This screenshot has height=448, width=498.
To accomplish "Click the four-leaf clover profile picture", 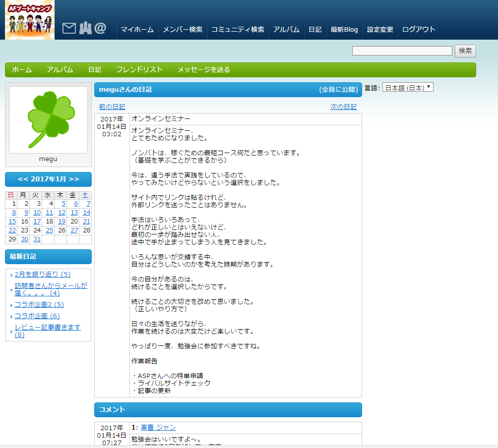I will pyautogui.click(x=48, y=120).
